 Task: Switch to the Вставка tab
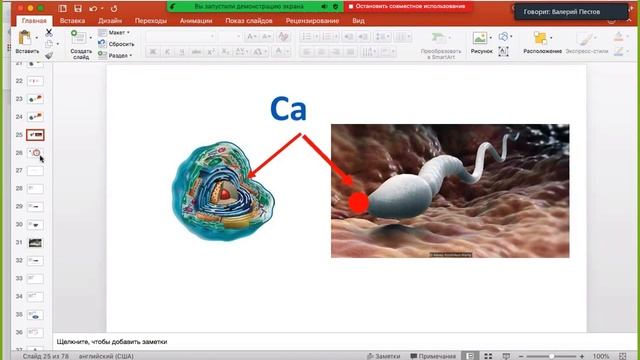coord(72,20)
